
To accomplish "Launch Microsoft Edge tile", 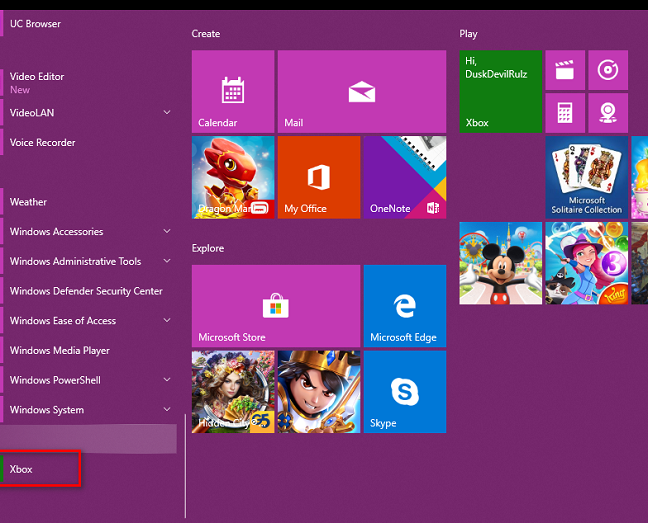I will coord(405,306).
